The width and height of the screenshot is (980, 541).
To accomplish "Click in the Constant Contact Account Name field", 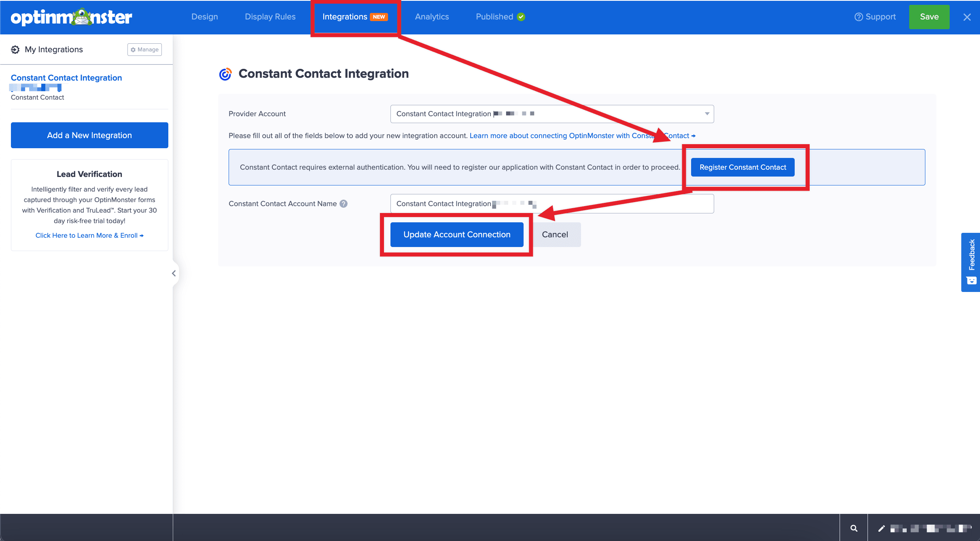I will click(x=552, y=204).
